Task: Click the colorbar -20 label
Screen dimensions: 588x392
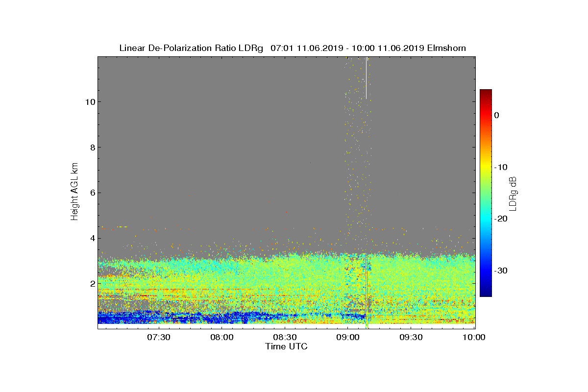Action: [501, 219]
